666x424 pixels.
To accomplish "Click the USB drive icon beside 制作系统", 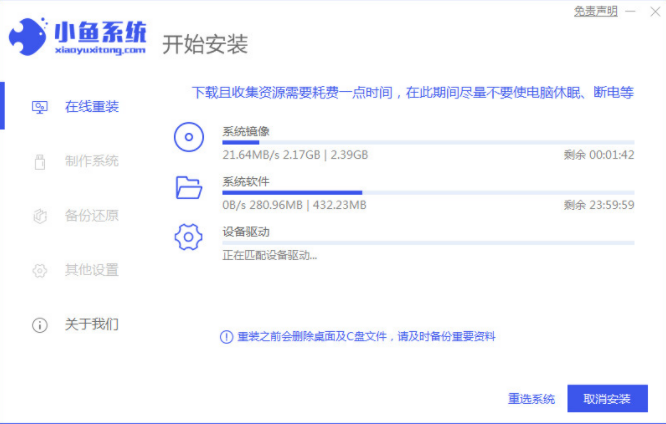I will tap(40, 161).
